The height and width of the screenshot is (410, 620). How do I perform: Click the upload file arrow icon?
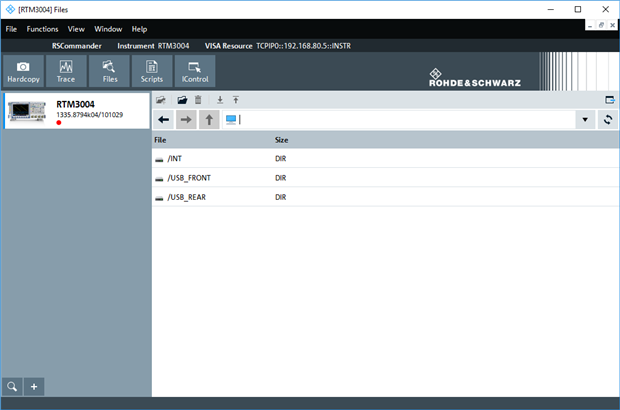click(236, 100)
